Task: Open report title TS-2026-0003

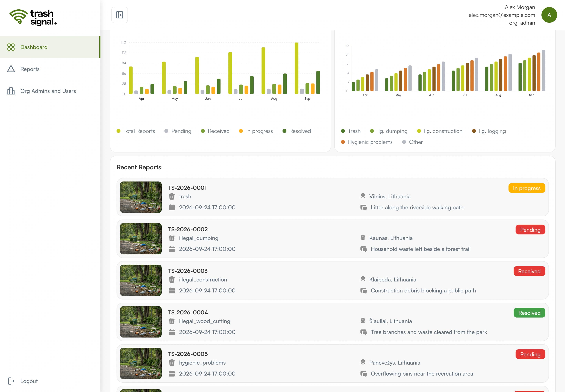Action: pos(188,271)
